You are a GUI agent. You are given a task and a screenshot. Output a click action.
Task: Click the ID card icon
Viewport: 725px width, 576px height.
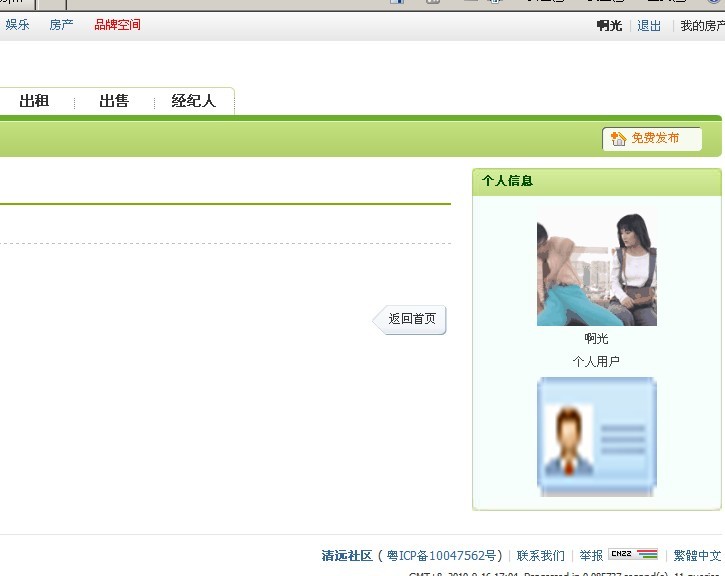596,437
